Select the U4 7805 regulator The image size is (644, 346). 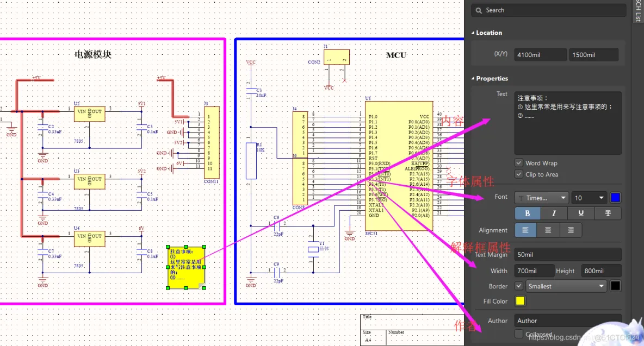pos(90,239)
